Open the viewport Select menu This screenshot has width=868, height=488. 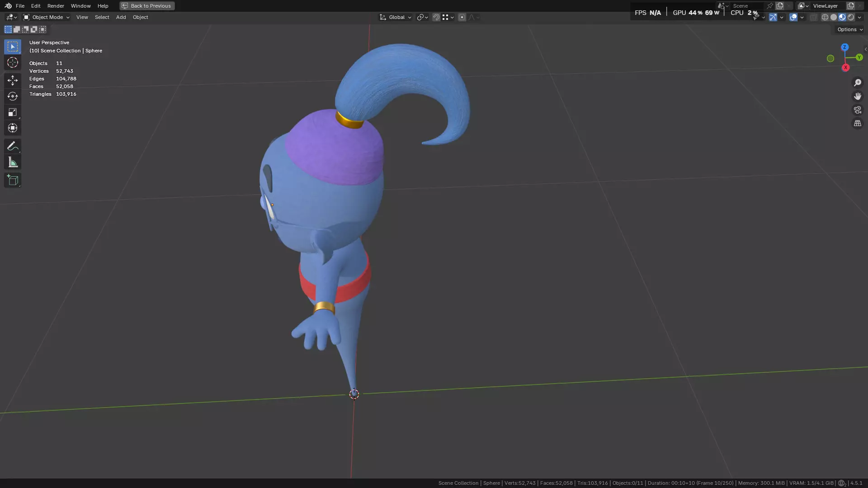[x=102, y=17]
